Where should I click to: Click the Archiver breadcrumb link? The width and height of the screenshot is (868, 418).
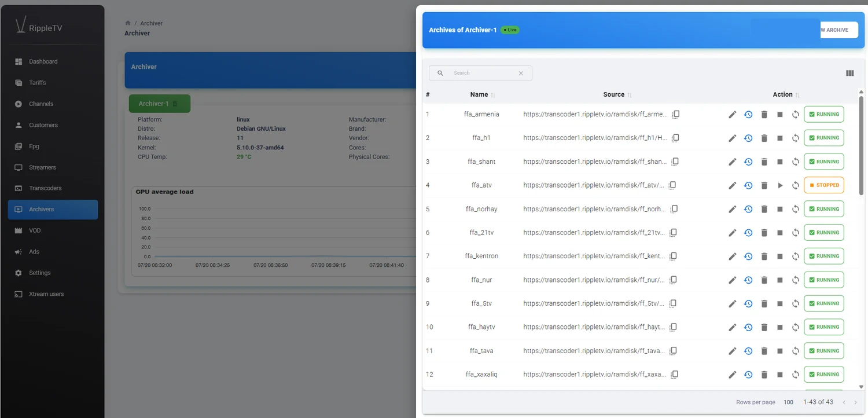pos(152,23)
